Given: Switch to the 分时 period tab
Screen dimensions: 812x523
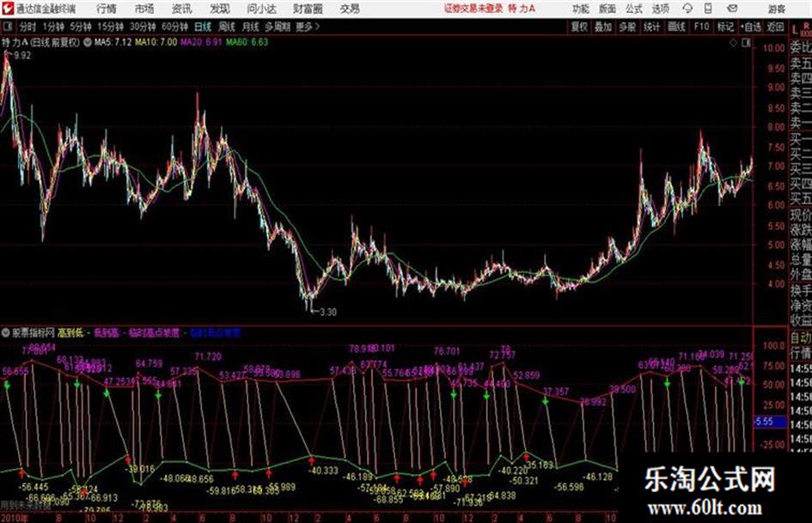Looking at the screenshot, I should point(27,27).
